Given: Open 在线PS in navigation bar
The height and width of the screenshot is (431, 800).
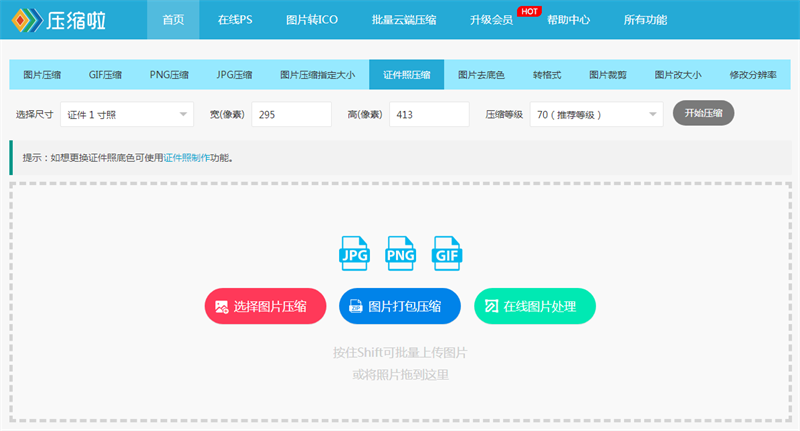Looking at the screenshot, I should pos(235,20).
